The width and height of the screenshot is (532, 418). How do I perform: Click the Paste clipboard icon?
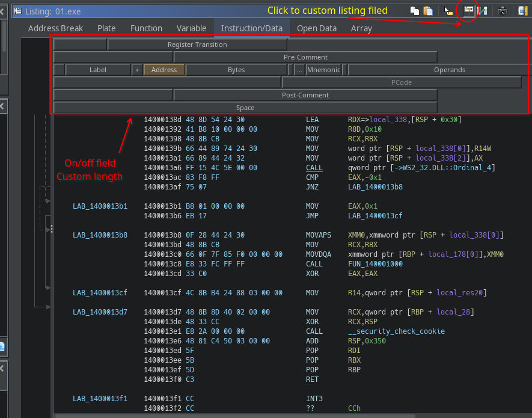(x=428, y=11)
